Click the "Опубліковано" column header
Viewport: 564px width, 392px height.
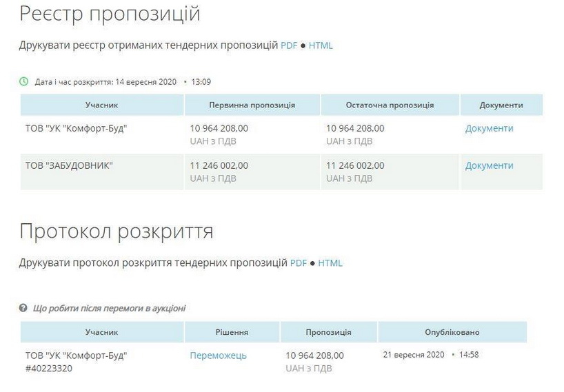(452, 332)
